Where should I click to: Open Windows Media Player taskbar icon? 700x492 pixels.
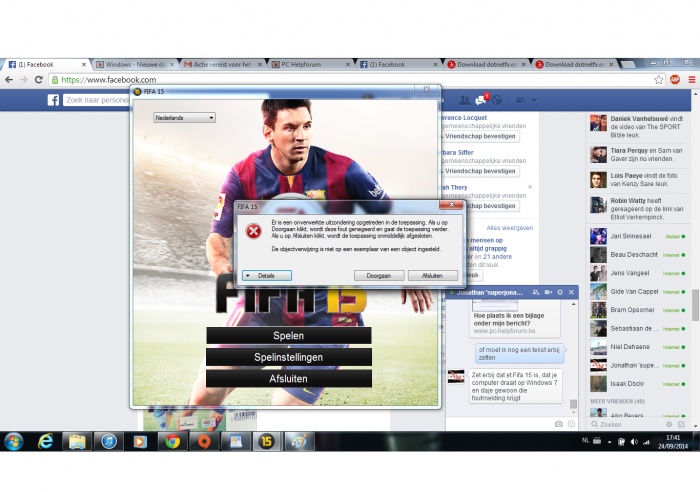tap(140, 442)
